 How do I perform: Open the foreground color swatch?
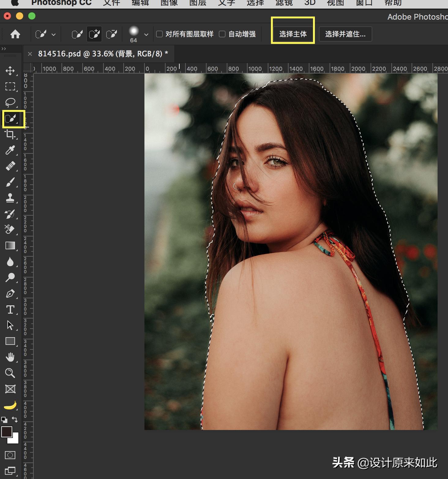[7, 432]
